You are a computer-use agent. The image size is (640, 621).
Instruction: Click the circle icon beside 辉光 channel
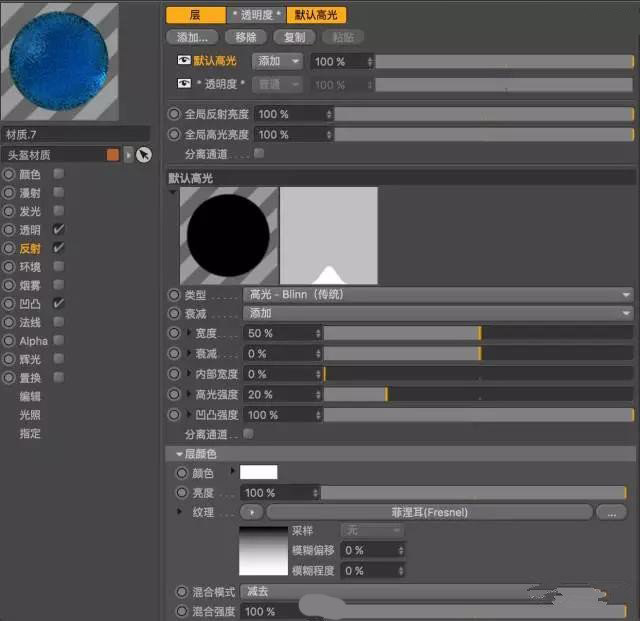point(9,359)
